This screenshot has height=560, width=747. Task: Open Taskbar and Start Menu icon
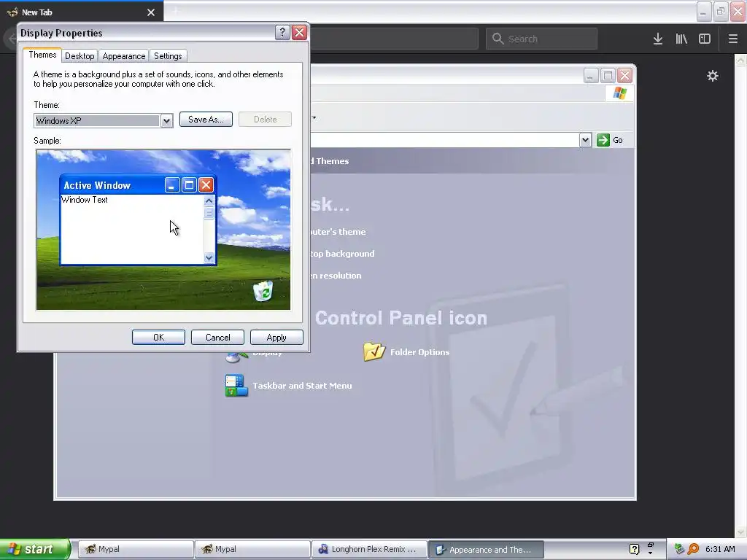click(x=236, y=386)
